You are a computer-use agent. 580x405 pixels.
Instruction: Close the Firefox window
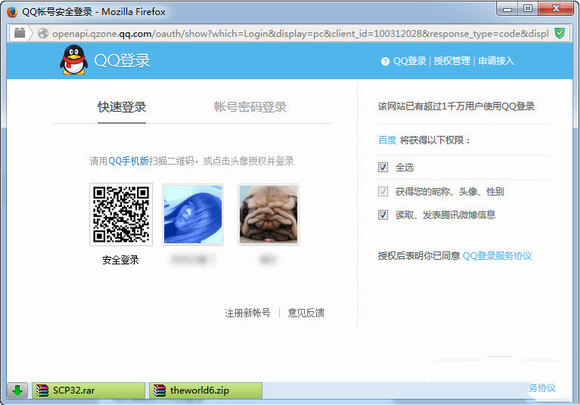coord(556,9)
